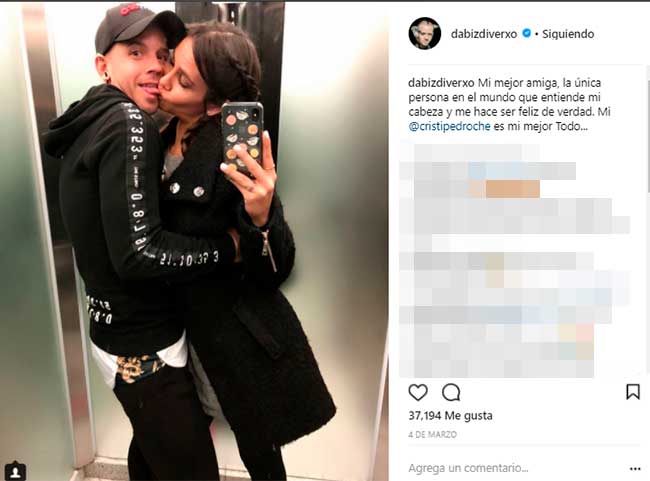Open comments via speech bubble icon
Screen dimensions: 650x481
(x=451, y=392)
